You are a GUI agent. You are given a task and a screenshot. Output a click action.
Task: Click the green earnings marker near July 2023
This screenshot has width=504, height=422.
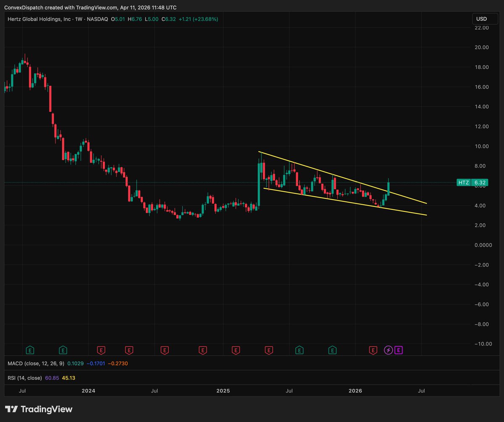pos(30,350)
